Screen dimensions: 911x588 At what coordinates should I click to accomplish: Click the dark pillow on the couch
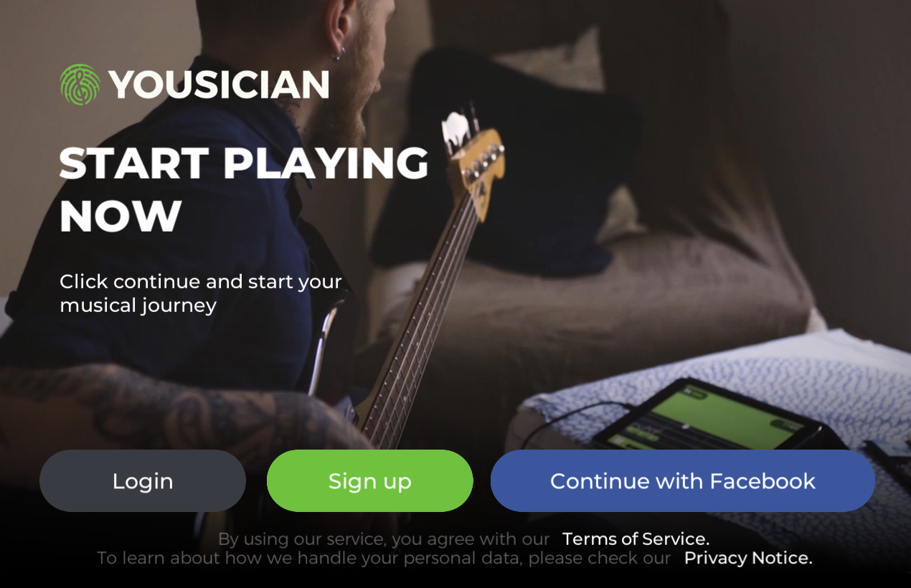click(502, 165)
